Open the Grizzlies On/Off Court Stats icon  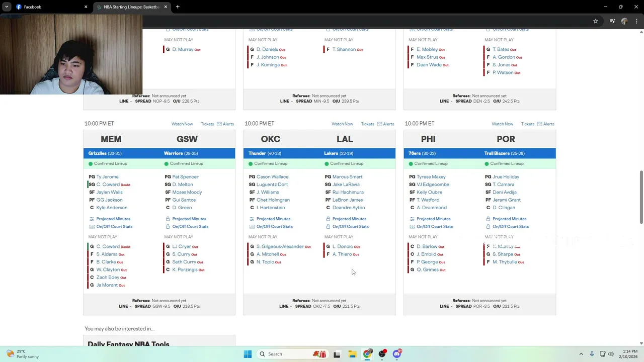92,227
